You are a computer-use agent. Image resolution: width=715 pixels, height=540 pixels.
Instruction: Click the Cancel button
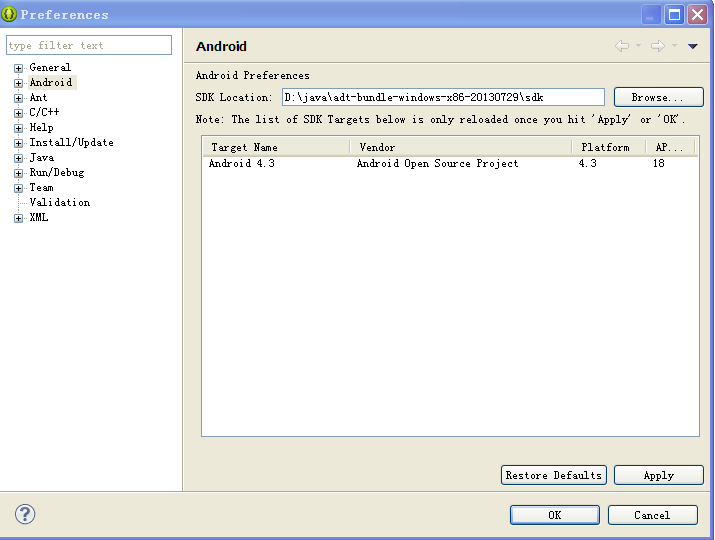point(653,515)
